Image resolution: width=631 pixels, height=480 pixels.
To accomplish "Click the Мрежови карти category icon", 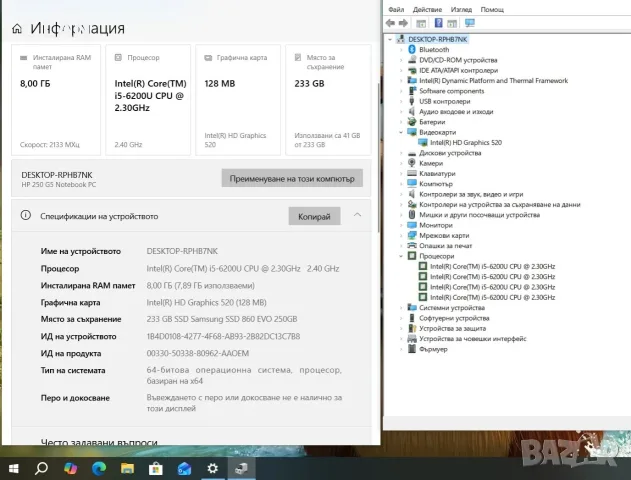I will click(412, 235).
